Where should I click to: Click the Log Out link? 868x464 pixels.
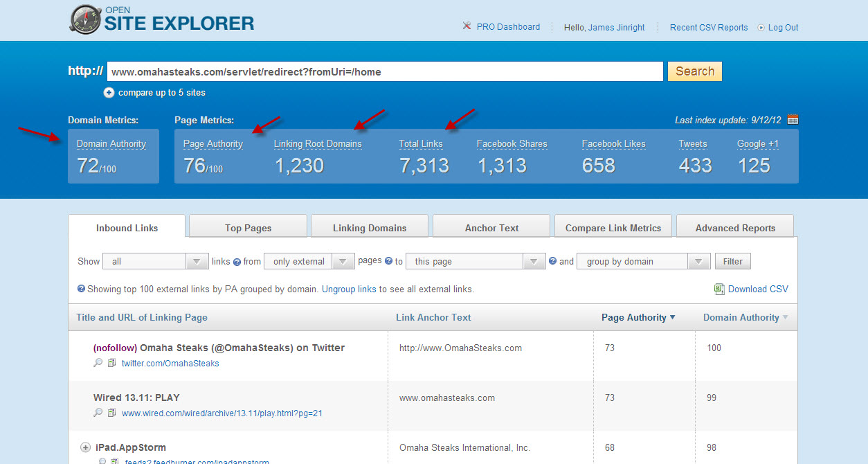click(x=783, y=28)
